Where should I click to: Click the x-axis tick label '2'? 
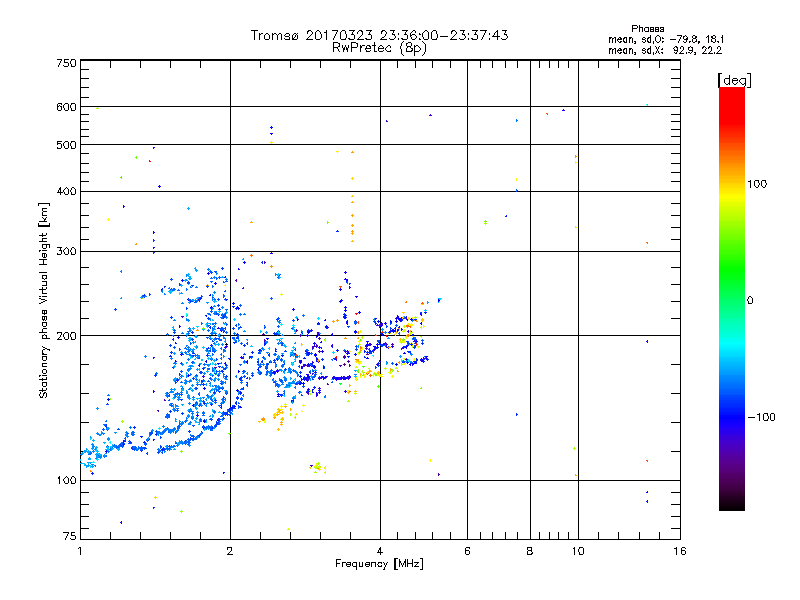coord(230,551)
